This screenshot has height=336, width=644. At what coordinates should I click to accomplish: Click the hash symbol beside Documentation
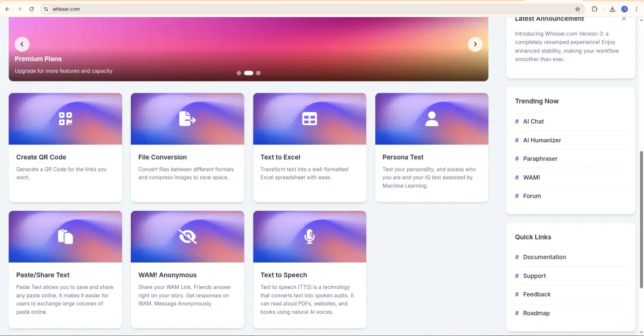(x=517, y=257)
